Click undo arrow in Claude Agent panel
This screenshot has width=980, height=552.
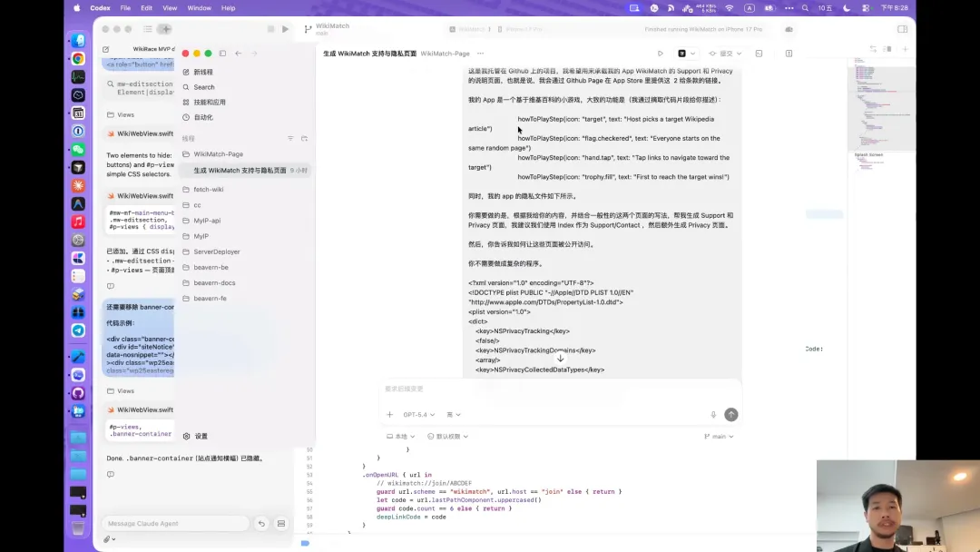262,524
